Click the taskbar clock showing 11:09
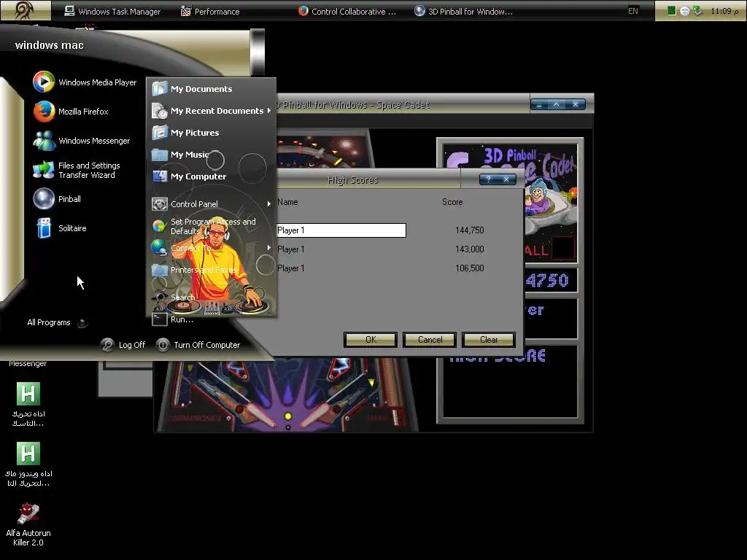 pyautogui.click(x=724, y=10)
